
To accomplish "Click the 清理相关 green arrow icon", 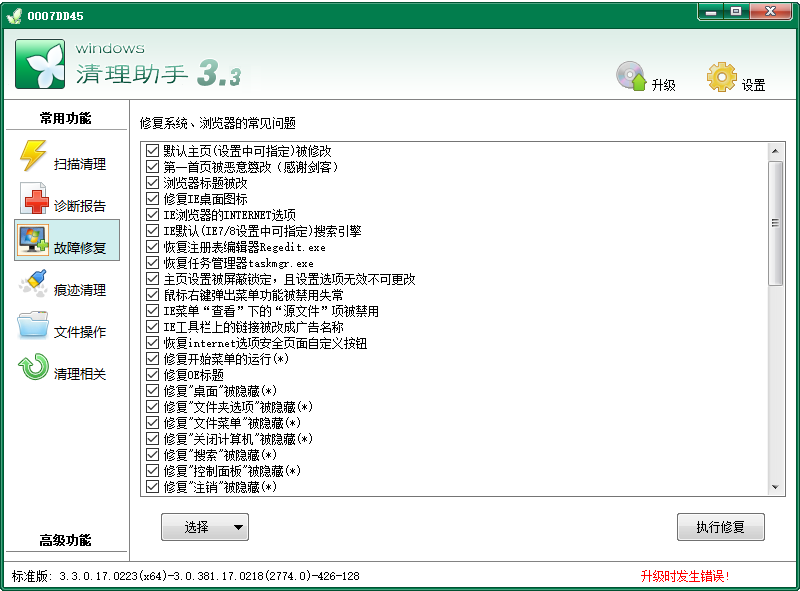I will [x=33, y=367].
